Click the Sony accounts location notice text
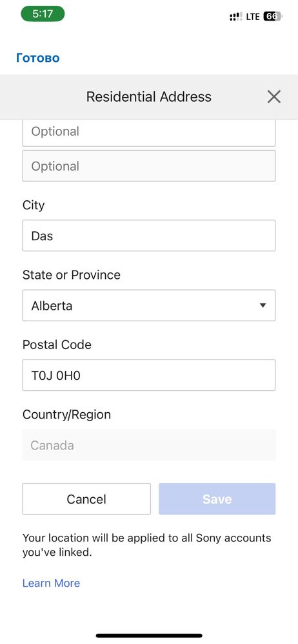Image resolution: width=298 pixels, height=644 pixels. pyautogui.click(x=147, y=545)
